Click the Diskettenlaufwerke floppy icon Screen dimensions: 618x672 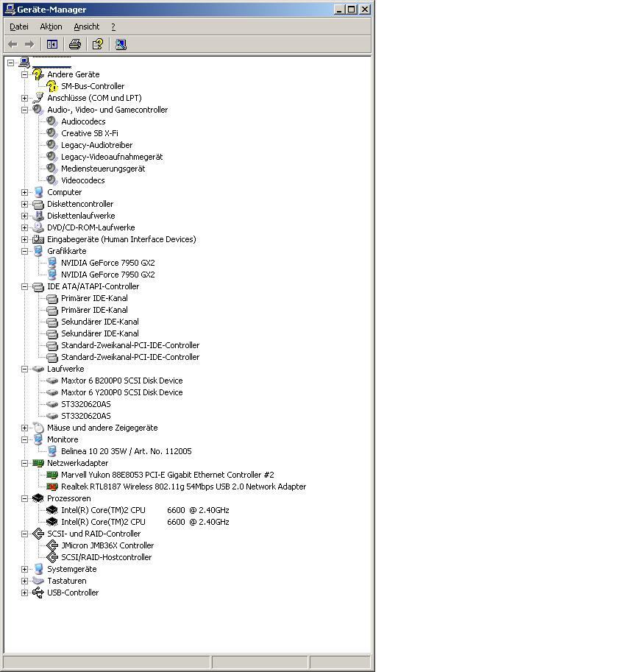(38, 216)
